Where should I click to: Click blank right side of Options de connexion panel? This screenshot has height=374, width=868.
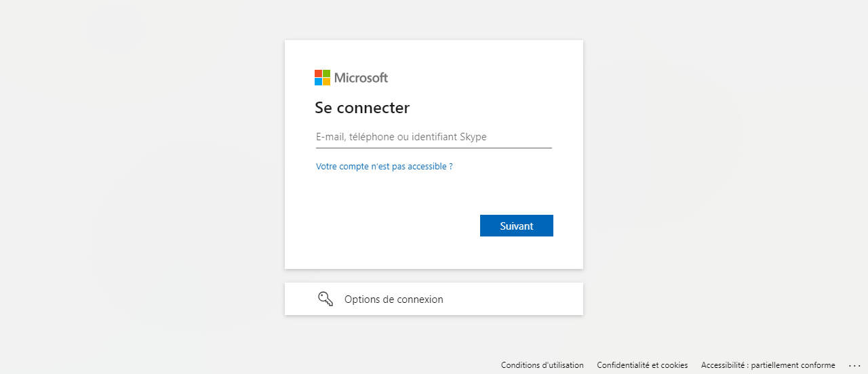[x=529, y=299]
